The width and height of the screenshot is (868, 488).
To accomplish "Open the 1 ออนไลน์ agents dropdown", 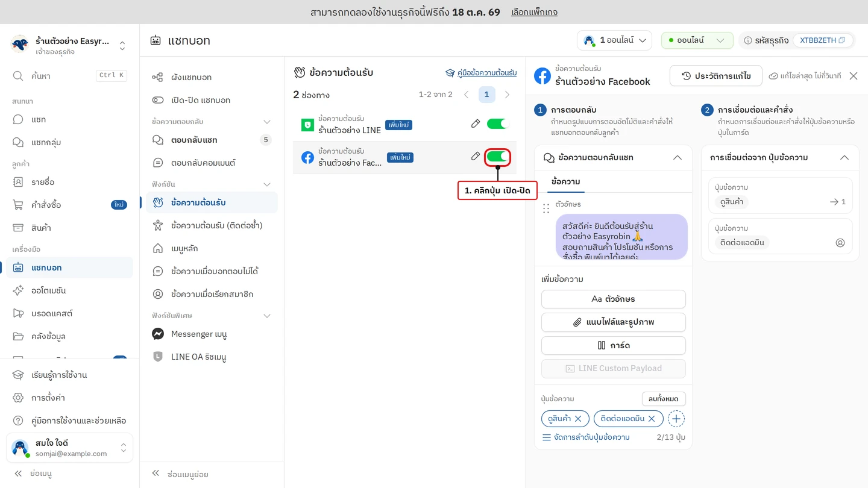I will pos(614,40).
